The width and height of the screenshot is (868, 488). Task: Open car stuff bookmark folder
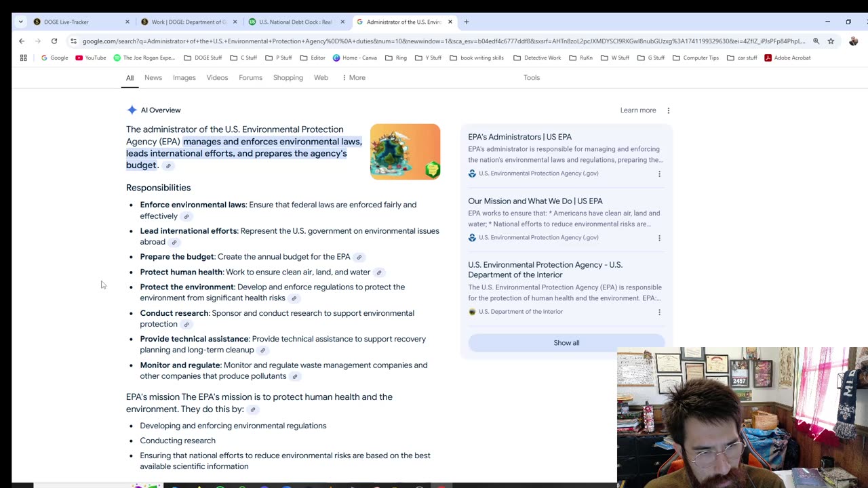click(x=742, y=58)
